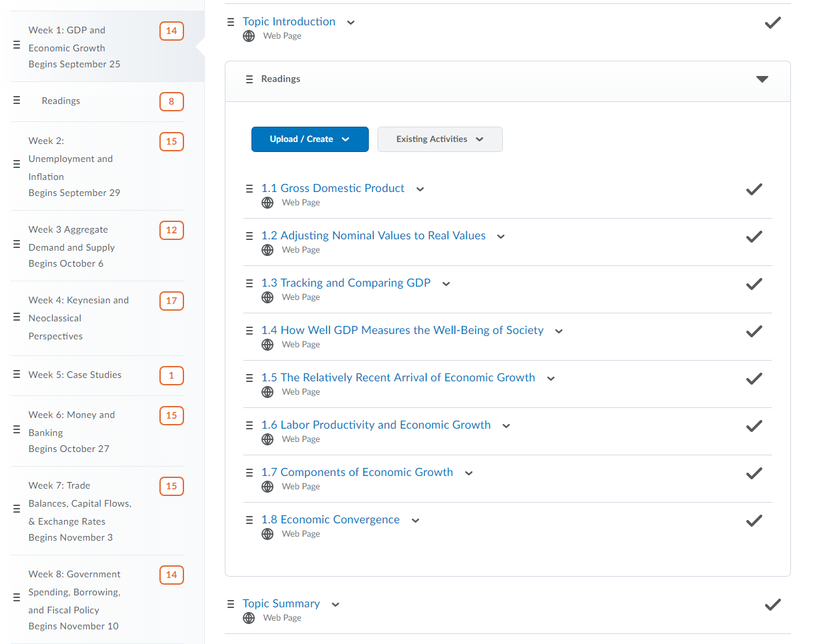815x644 pixels.
Task: Open the Existing Activities dropdown
Action: coord(440,139)
